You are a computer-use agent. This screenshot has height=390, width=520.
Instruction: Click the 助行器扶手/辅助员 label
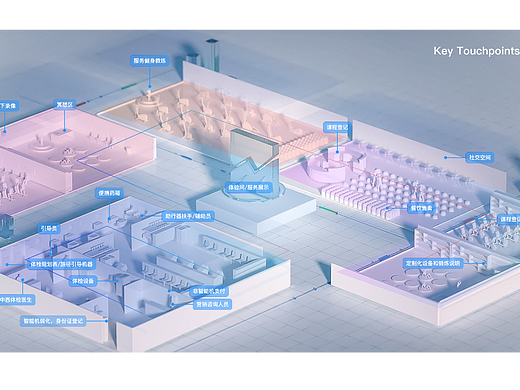(188, 216)
